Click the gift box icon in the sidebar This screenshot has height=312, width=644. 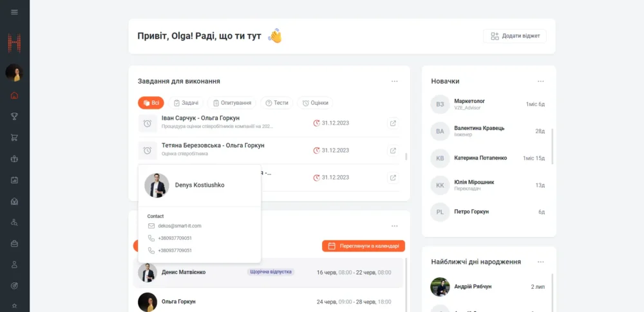pyautogui.click(x=14, y=159)
